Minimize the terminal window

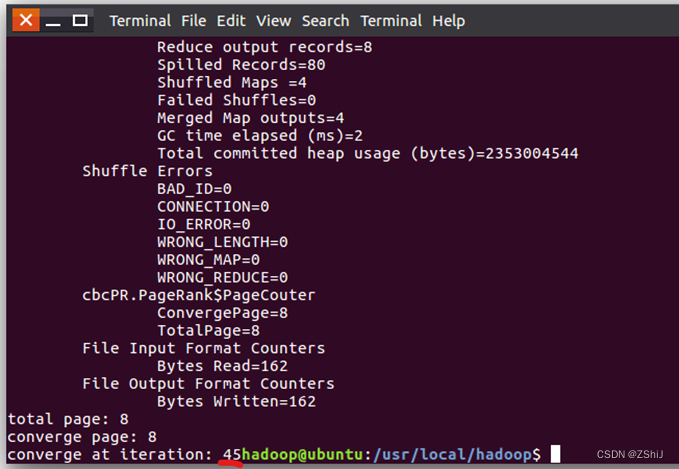click(x=53, y=20)
